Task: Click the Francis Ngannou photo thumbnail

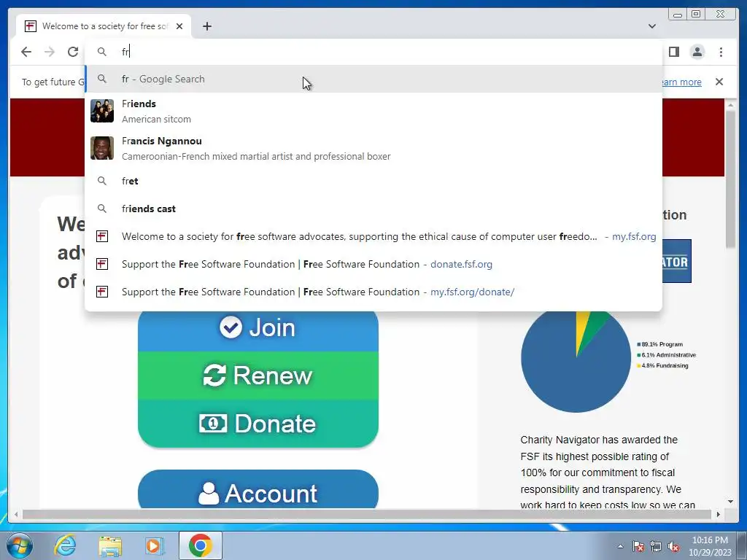Action: pyautogui.click(x=102, y=148)
